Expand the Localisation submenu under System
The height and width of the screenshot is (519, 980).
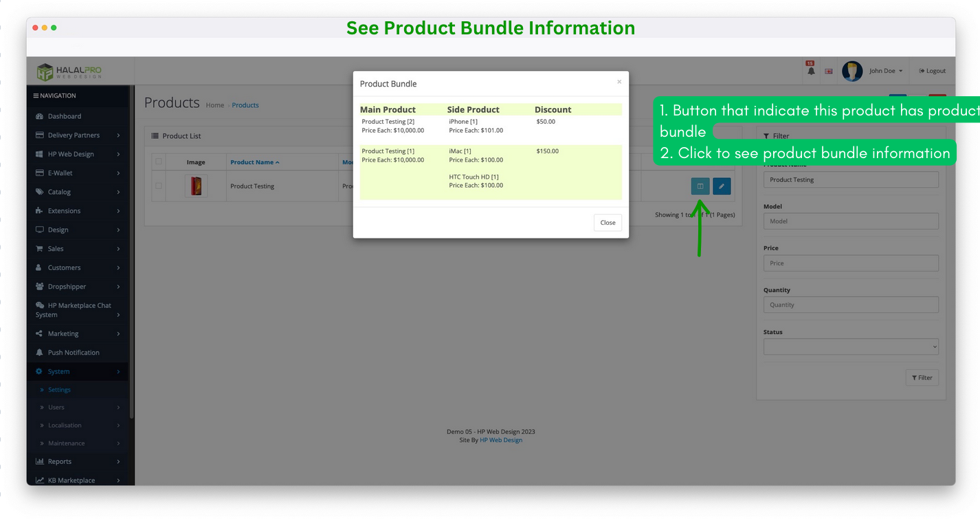pyautogui.click(x=65, y=425)
